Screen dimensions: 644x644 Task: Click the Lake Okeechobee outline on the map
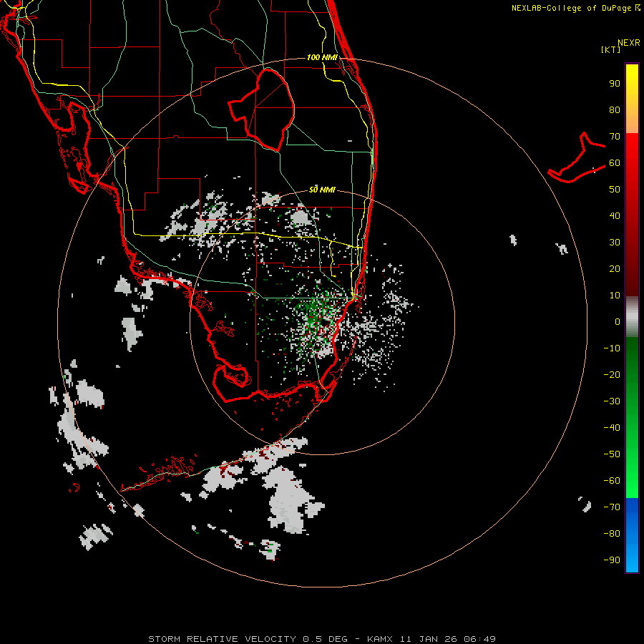pyautogui.click(x=262, y=109)
